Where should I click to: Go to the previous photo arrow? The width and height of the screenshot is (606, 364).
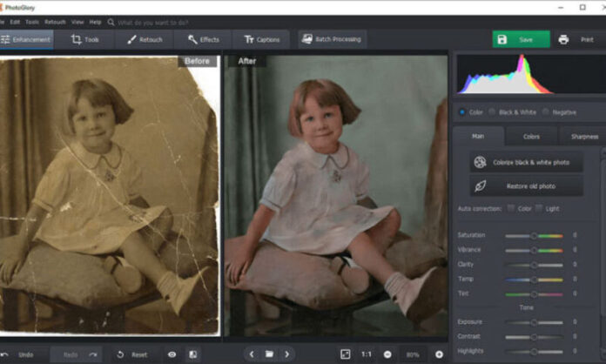[252, 354]
